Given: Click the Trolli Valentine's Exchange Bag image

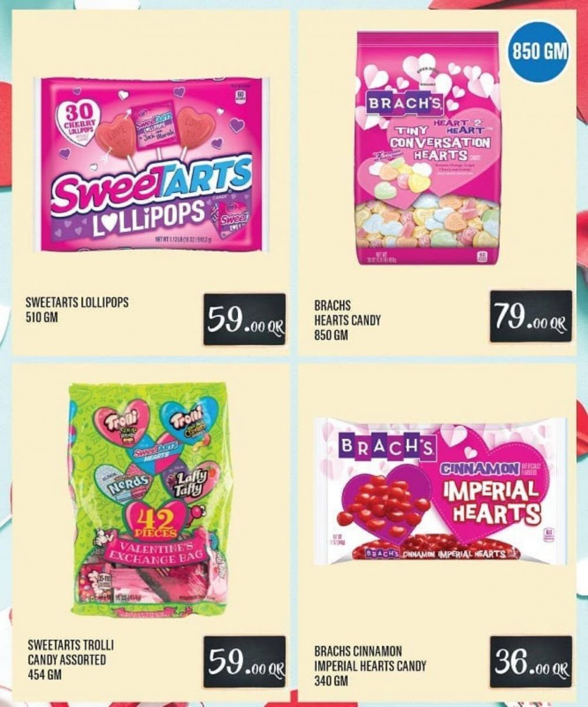Looking at the screenshot, I should click(151, 499).
